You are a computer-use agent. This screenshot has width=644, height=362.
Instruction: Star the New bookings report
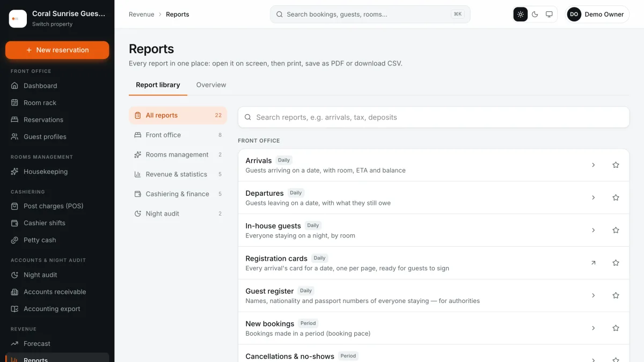coord(616,328)
